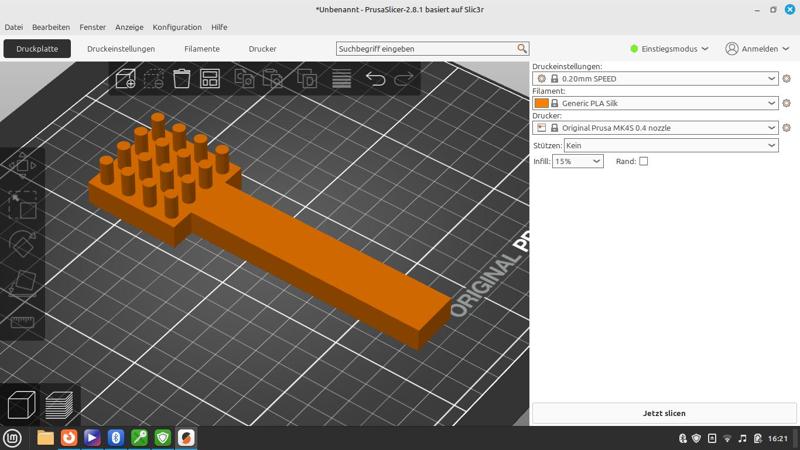Click the Arrange objects toolbar icon
This screenshot has width=800, height=450.
pos(210,79)
